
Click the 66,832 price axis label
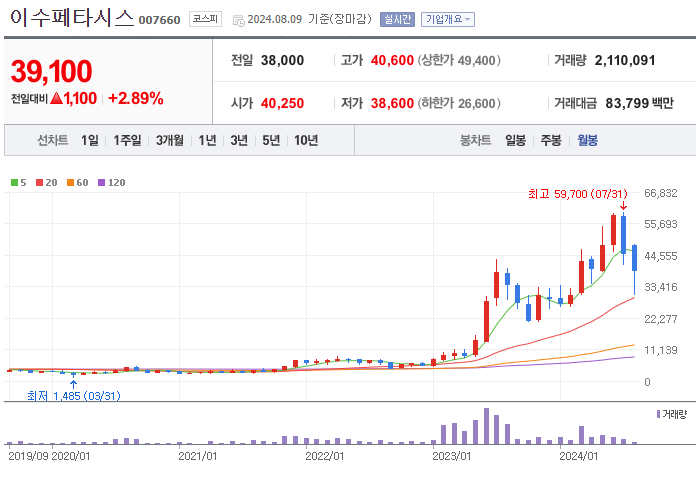661,193
